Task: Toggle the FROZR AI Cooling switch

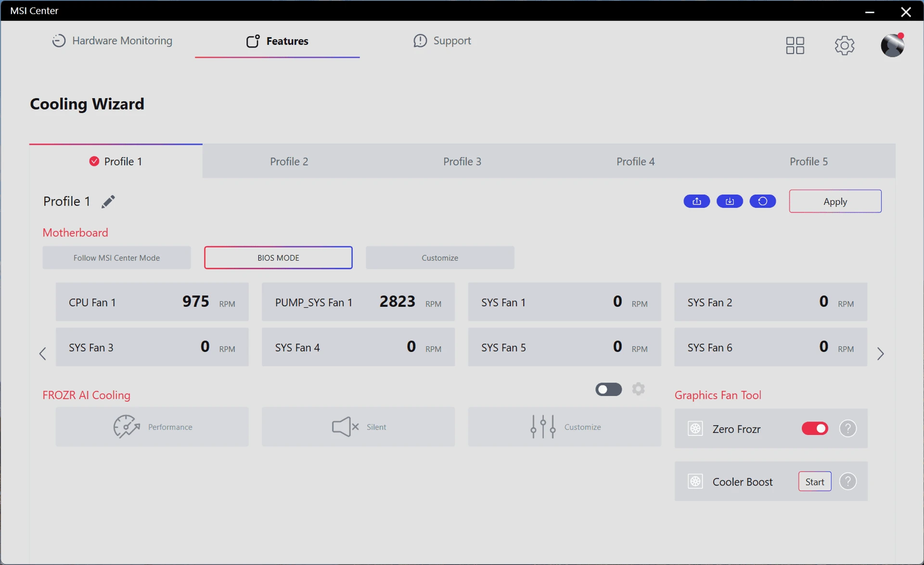Action: [x=608, y=389]
